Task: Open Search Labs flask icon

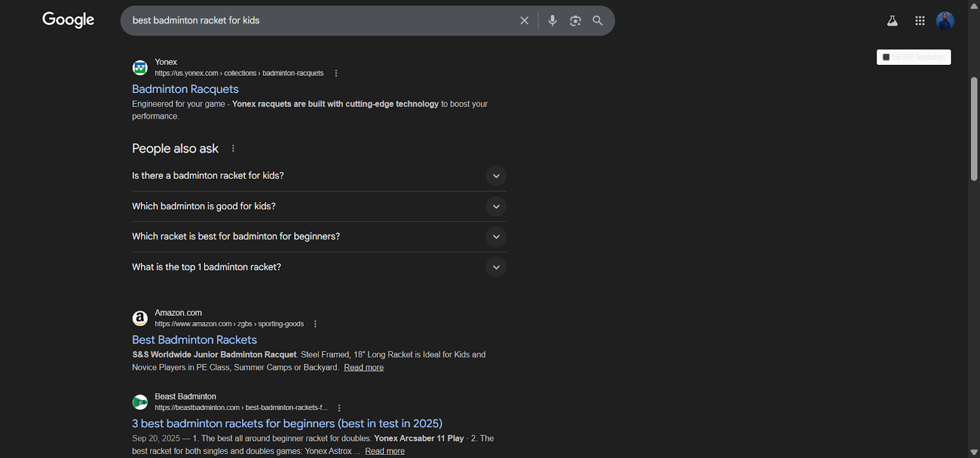Action: point(892,21)
